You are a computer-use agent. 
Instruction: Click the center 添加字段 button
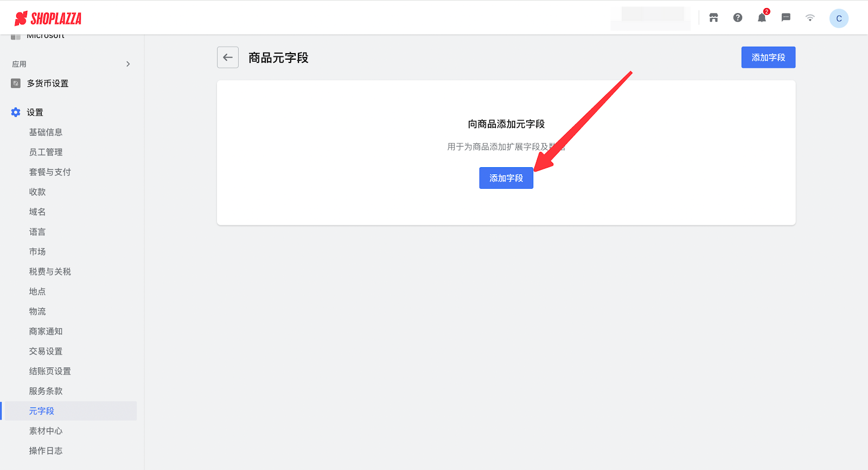point(506,178)
